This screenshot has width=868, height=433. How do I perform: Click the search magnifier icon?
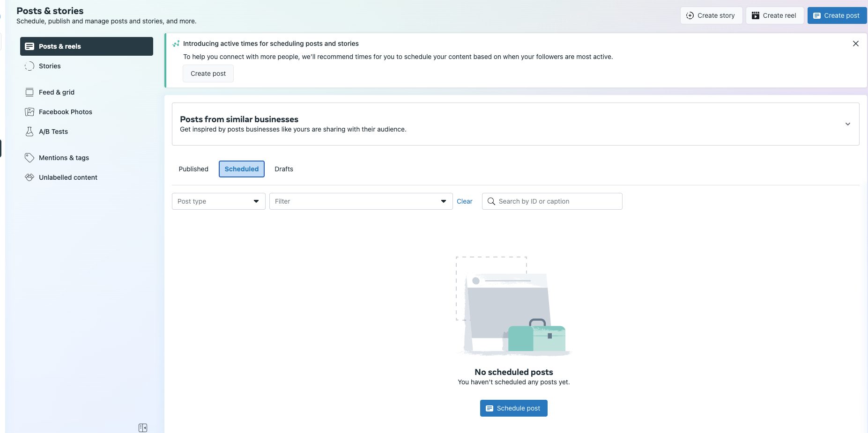click(491, 201)
